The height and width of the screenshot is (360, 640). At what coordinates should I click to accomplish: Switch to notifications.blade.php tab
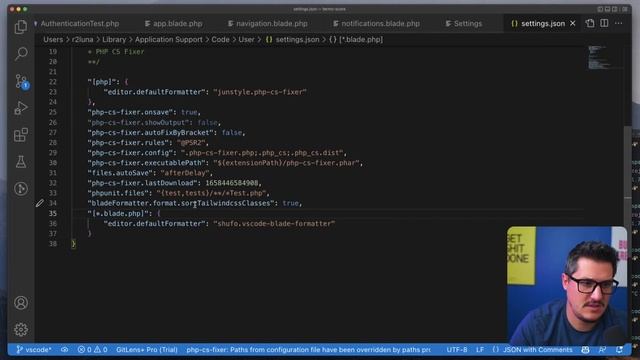[376, 24]
